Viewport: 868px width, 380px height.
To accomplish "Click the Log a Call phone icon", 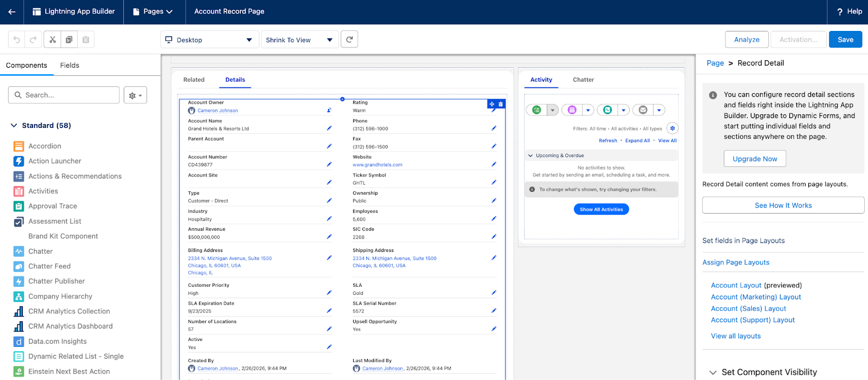I will coord(608,110).
